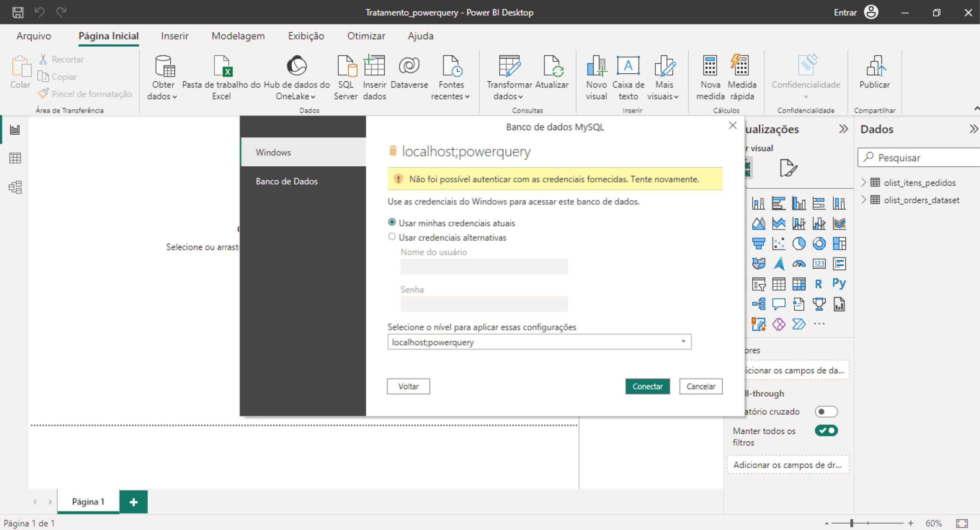The width and height of the screenshot is (980, 530).
Task: Add a Novo visual
Action: (596, 78)
